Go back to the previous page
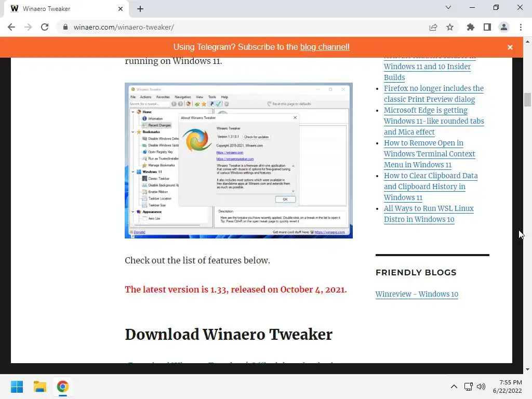This screenshot has width=532, height=399. pos(11,27)
